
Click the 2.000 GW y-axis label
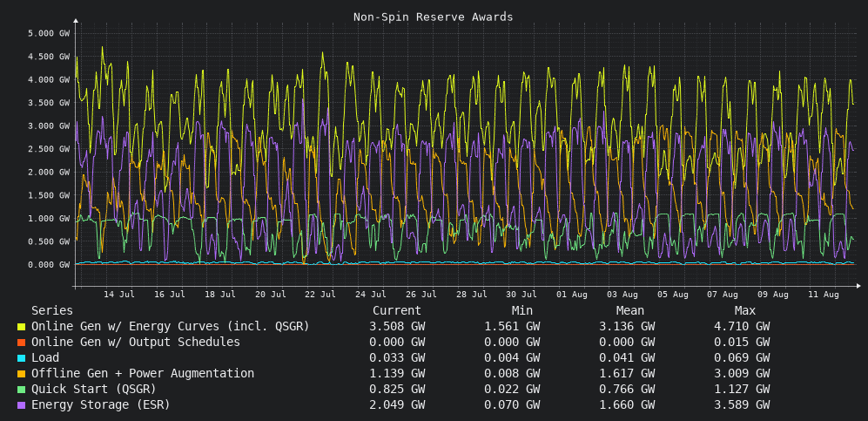tap(49, 173)
